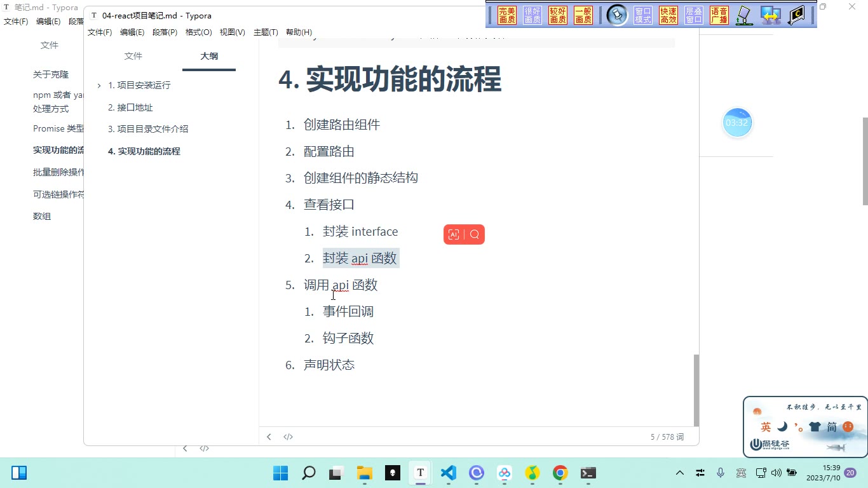Click the list item 封装 interface
The height and width of the screenshot is (488, 868).
pyautogui.click(x=360, y=231)
